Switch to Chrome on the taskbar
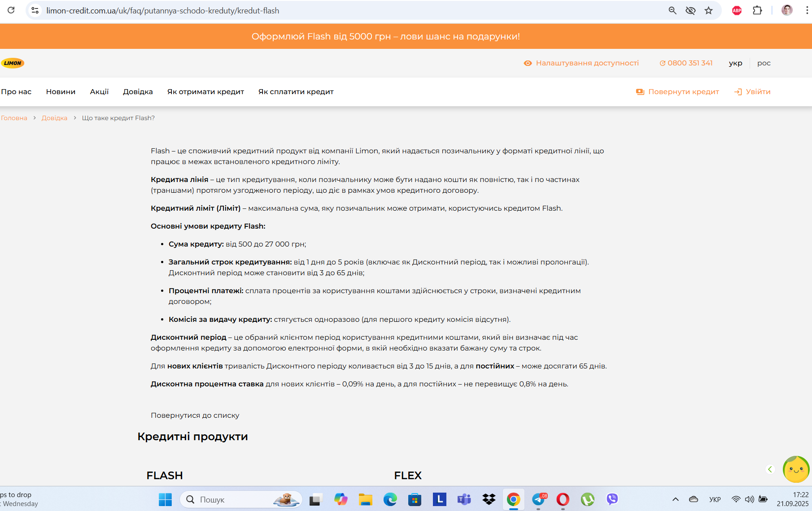Image resolution: width=812 pixels, height=511 pixels. (x=514, y=499)
